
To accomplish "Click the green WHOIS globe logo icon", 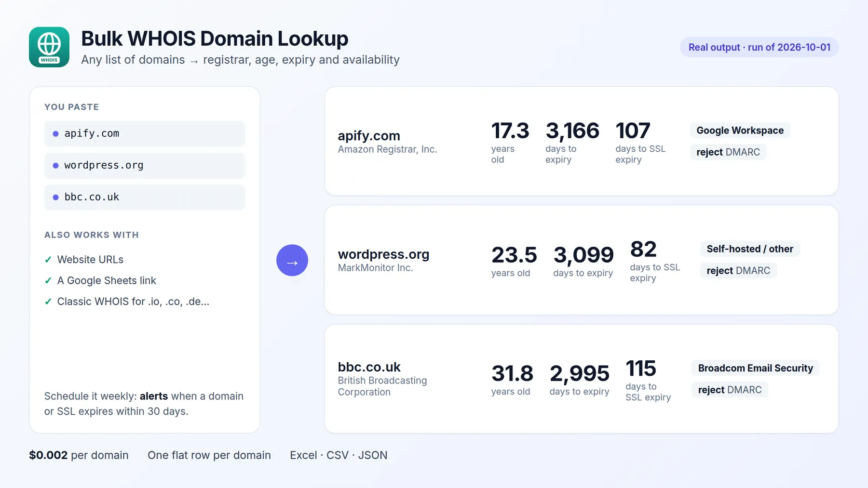I will point(49,47).
